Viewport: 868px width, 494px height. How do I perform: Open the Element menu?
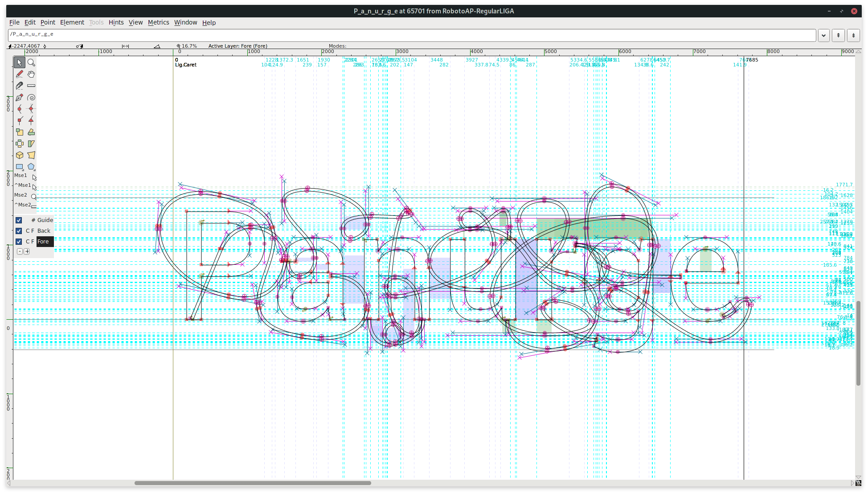tap(72, 22)
